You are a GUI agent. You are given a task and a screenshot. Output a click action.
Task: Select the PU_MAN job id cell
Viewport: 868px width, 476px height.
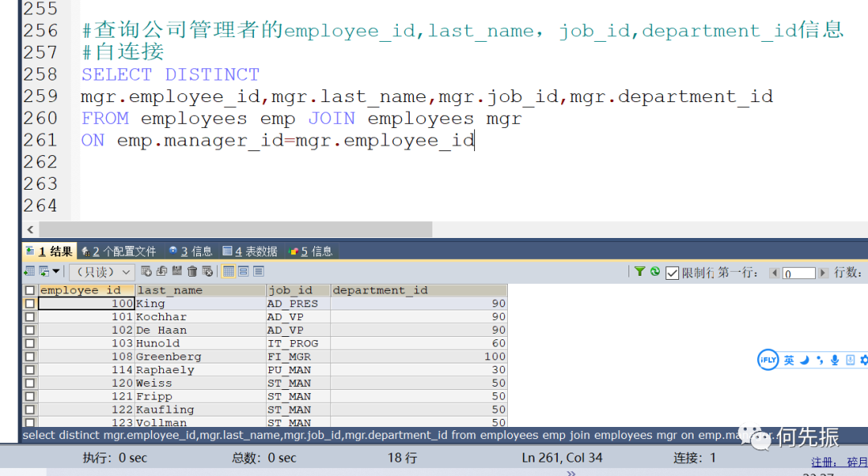click(298, 370)
